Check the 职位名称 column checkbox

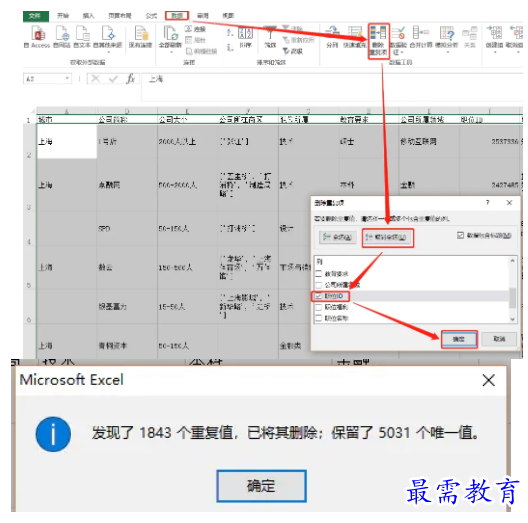pyautogui.click(x=318, y=318)
